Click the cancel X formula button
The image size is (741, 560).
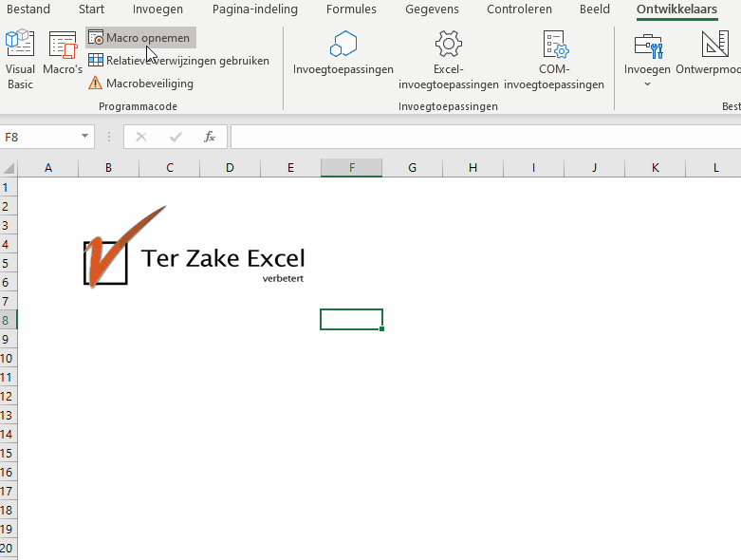coord(140,137)
